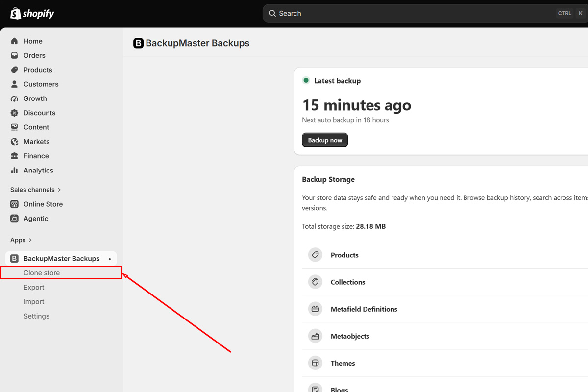Screen dimensions: 588x392
Task: Click the Blogs icon in storage list
Action: tap(315, 389)
